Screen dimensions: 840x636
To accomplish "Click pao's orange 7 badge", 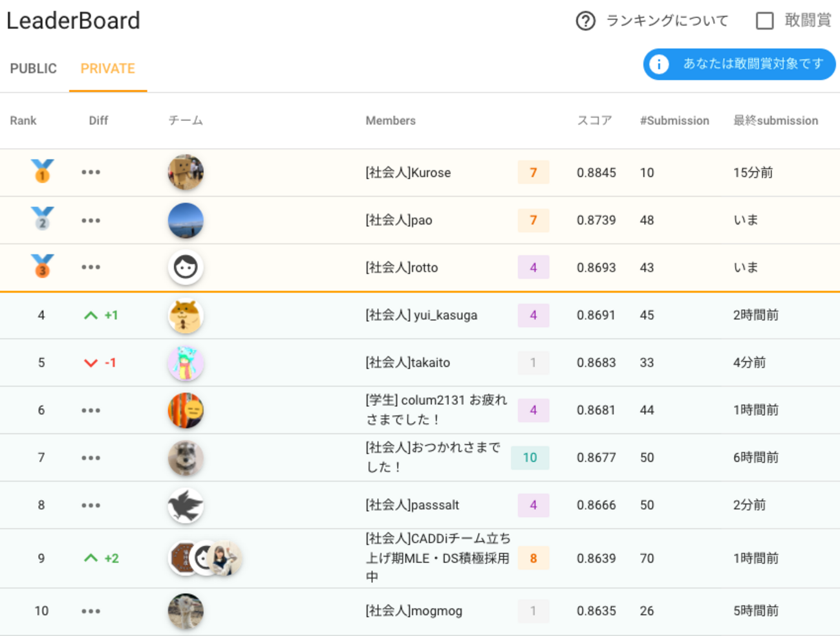I will point(533,220).
